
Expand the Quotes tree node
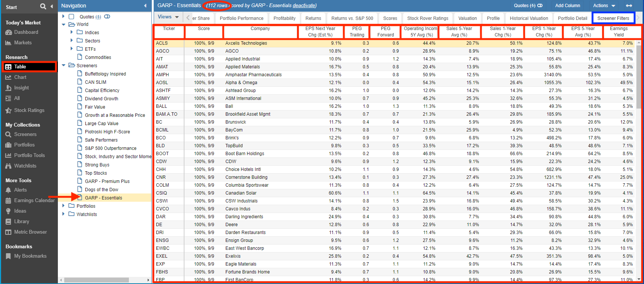click(x=63, y=17)
